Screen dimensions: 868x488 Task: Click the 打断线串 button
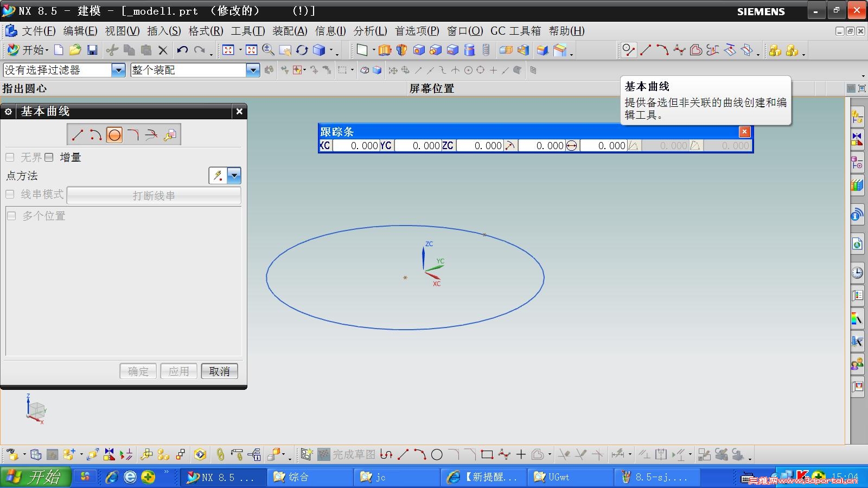coord(154,196)
